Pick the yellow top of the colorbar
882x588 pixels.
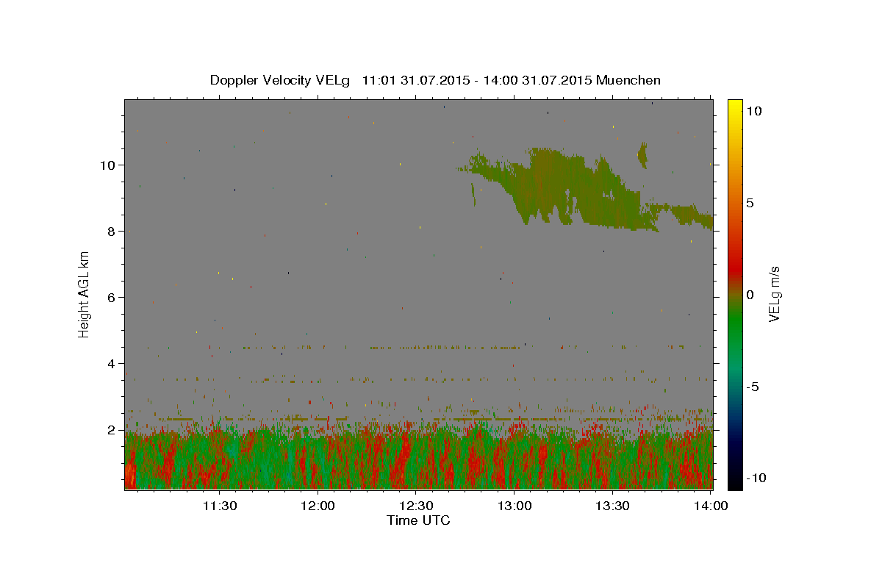click(734, 107)
